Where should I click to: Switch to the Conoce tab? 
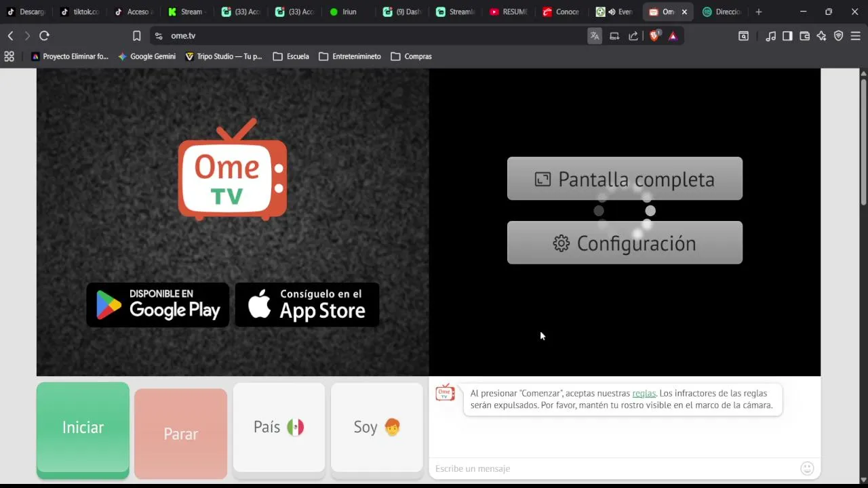(x=563, y=12)
